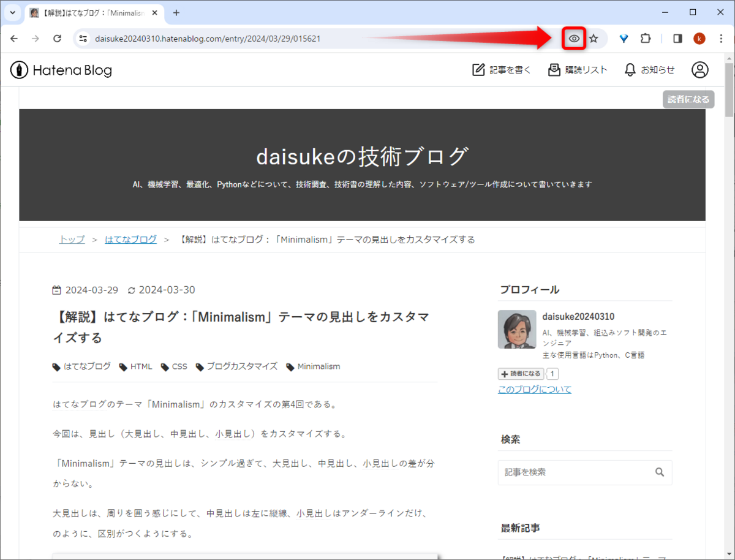Open Chrome profile avatar k

pyautogui.click(x=699, y=39)
